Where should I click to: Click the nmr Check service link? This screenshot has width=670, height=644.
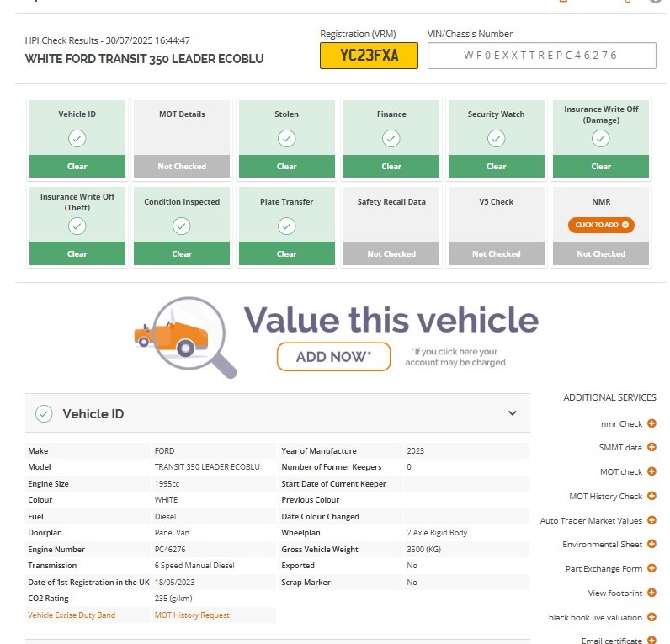click(x=622, y=424)
